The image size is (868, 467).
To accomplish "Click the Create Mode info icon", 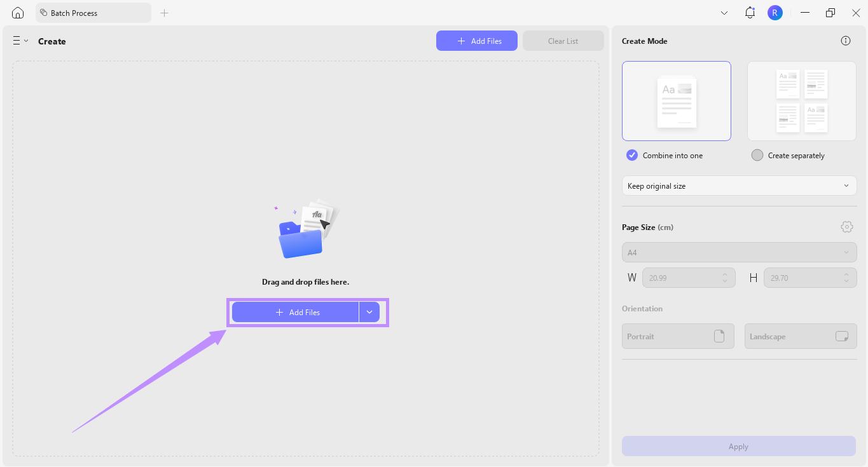I will (x=845, y=41).
